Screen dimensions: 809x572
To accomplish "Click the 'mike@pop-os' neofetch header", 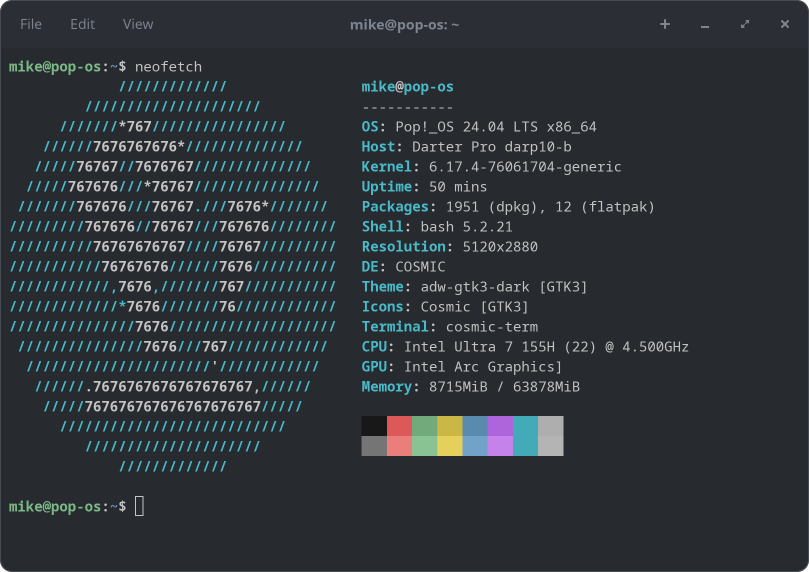I will click(x=408, y=87).
